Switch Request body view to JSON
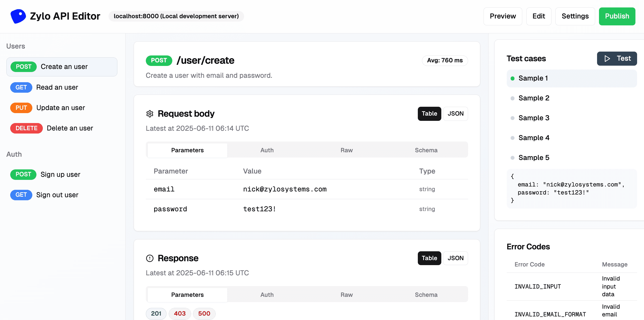 [x=455, y=114]
